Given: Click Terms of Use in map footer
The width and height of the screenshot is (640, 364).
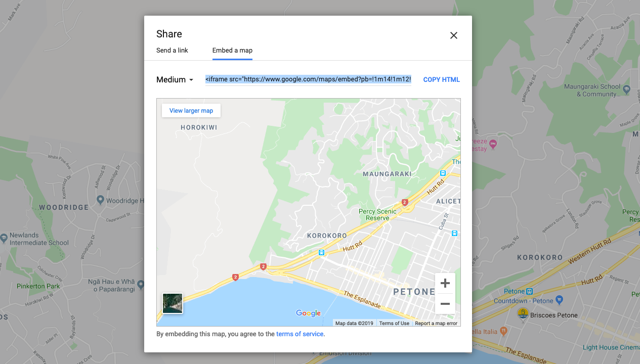Looking at the screenshot, I should [x=394, y=324].
